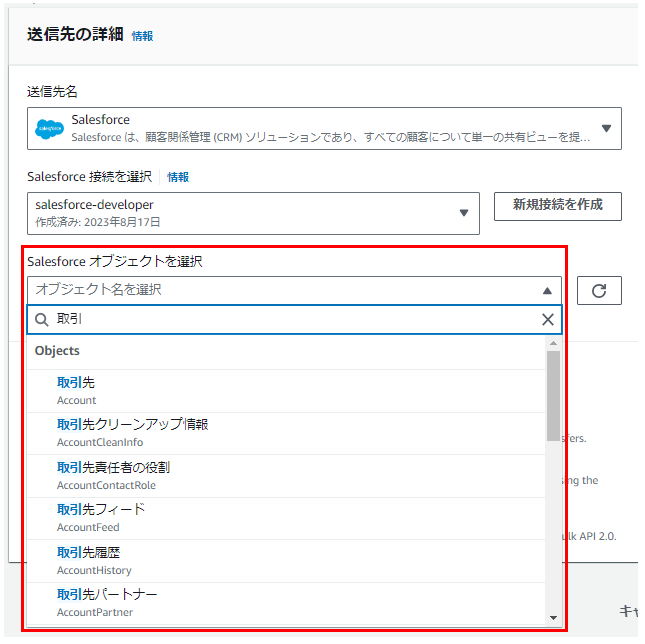Click the 新規接続を作成 button
Screen dimensions: 645x644
[558, 206]
